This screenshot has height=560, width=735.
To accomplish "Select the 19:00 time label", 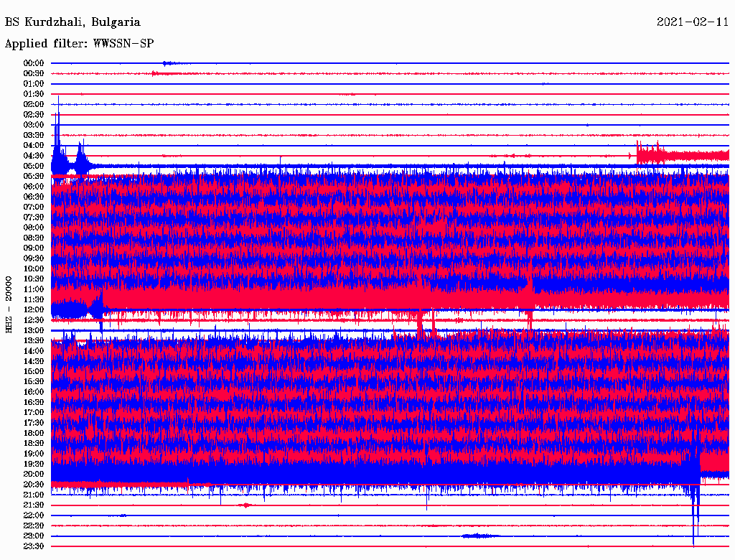I will [x=34, y=454].
